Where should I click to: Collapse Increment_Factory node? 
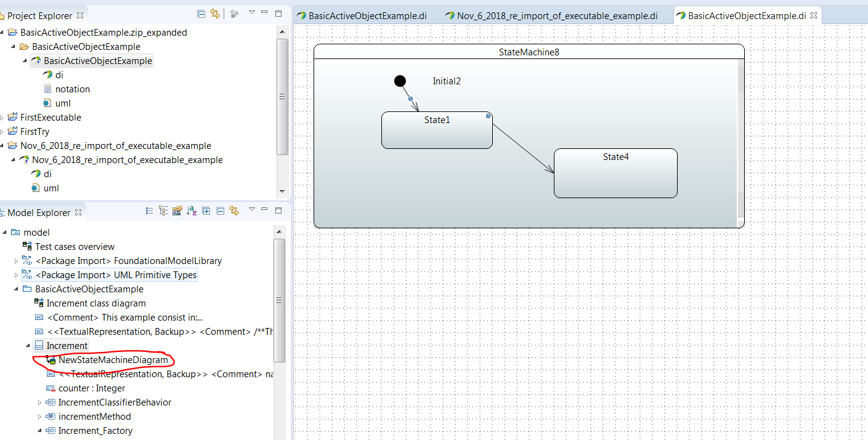point(40,431)
